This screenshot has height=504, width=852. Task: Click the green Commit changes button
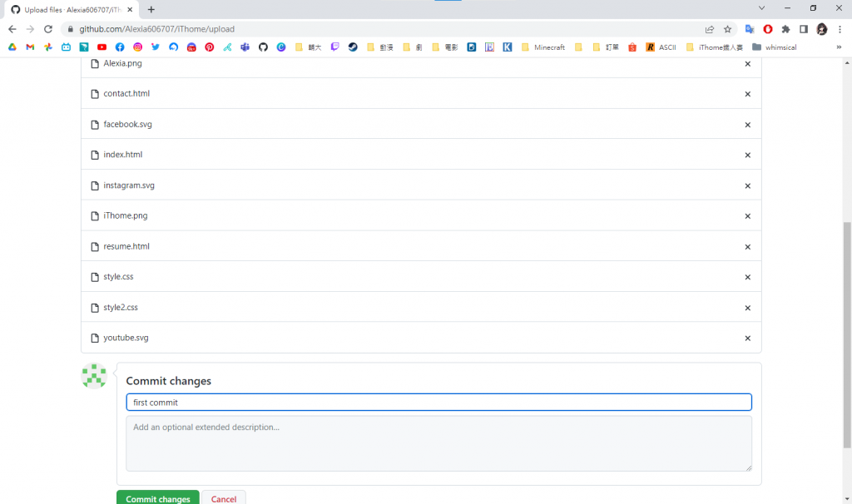click(x=157, y=498)
